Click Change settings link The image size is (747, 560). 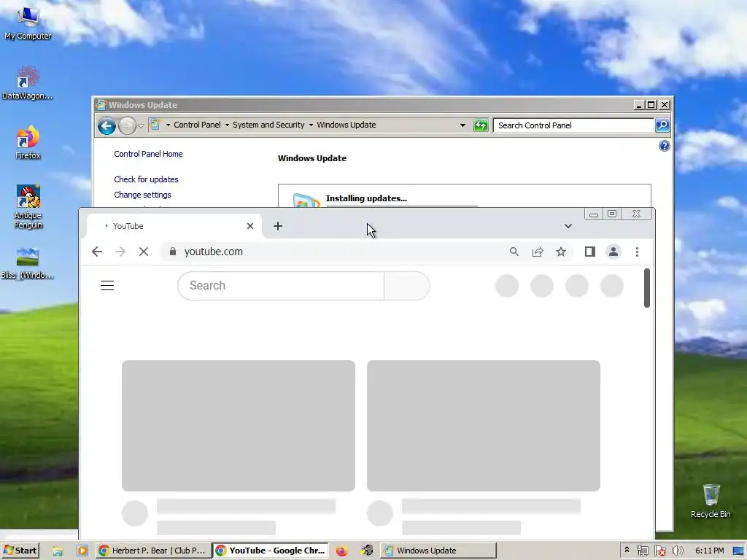point(142,195)
